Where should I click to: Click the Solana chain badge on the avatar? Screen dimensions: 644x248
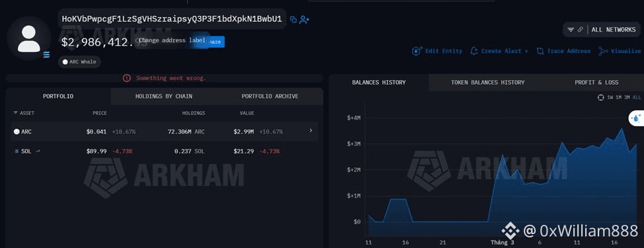point(46,55)
